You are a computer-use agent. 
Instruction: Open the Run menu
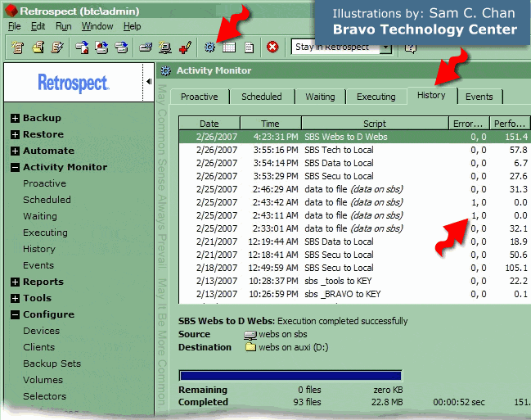coord(63,26)
